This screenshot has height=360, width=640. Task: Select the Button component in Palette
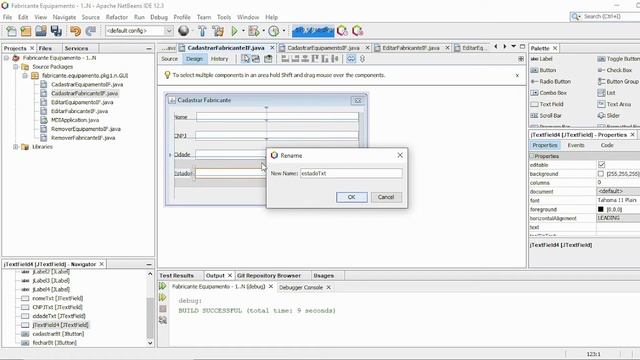coord(544,70)
